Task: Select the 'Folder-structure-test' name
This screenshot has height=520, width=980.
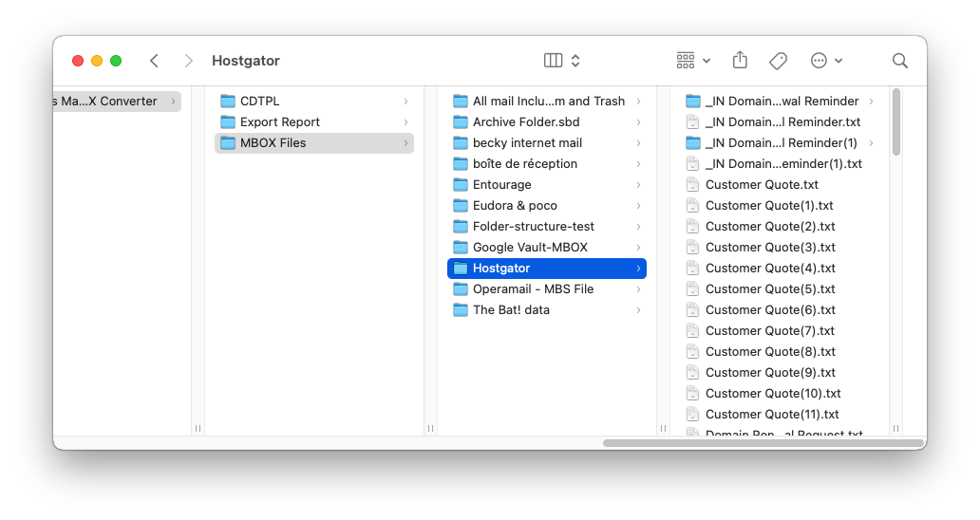Action: pyautogui.click(x=534, y=226)
